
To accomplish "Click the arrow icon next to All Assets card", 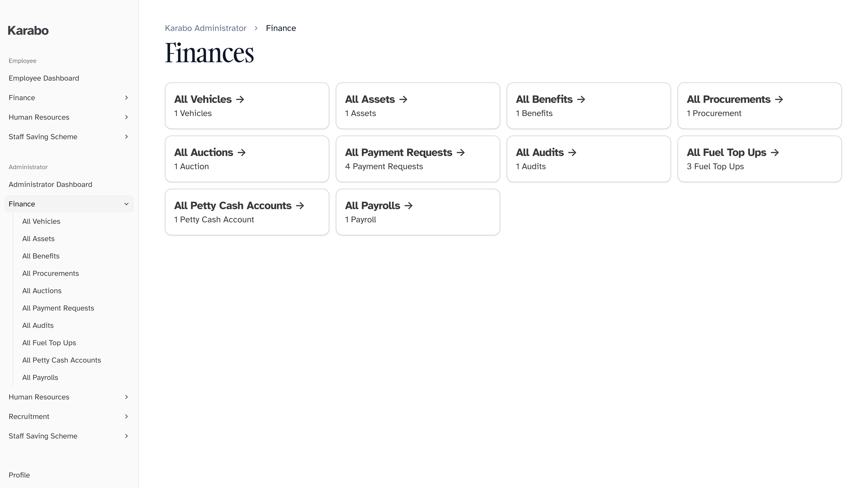I will (403, 99).
